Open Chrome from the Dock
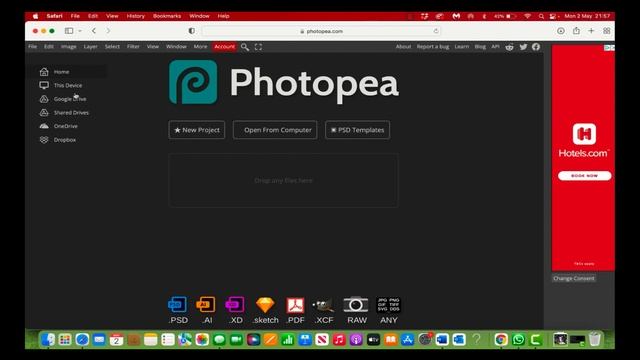 [x=501, y=340]
